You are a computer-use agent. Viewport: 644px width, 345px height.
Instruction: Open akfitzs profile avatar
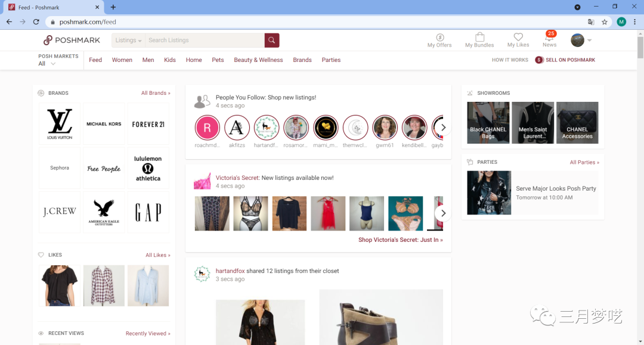click(237, 128)
